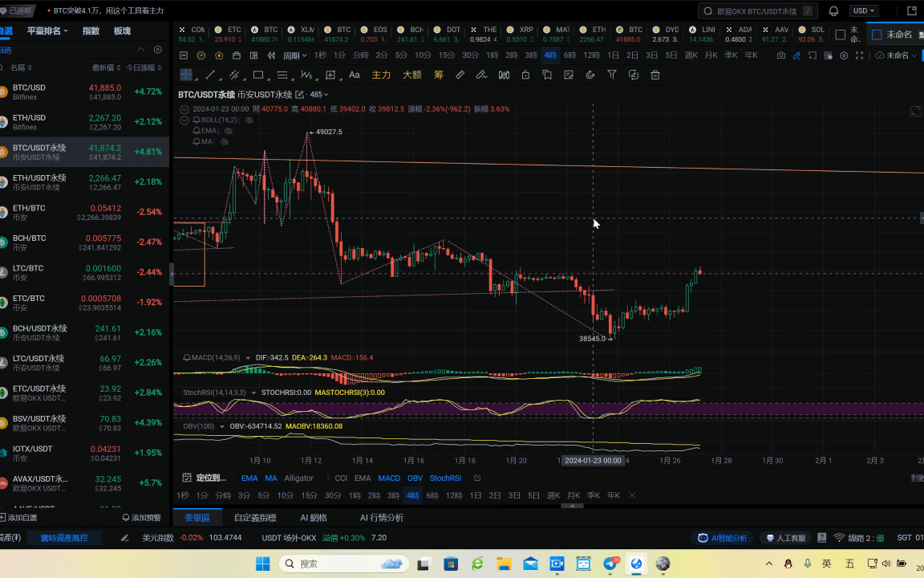This screenshot has height=578, width=924.
Task: Switch to the AI 行情分析 tab
Action: point(381,518)
